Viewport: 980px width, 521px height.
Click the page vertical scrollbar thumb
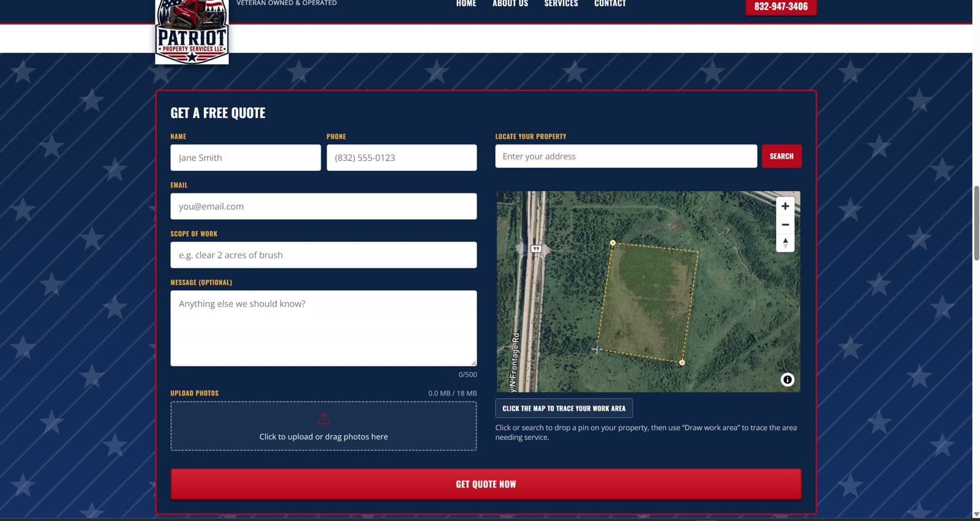(x=976, y=223)
